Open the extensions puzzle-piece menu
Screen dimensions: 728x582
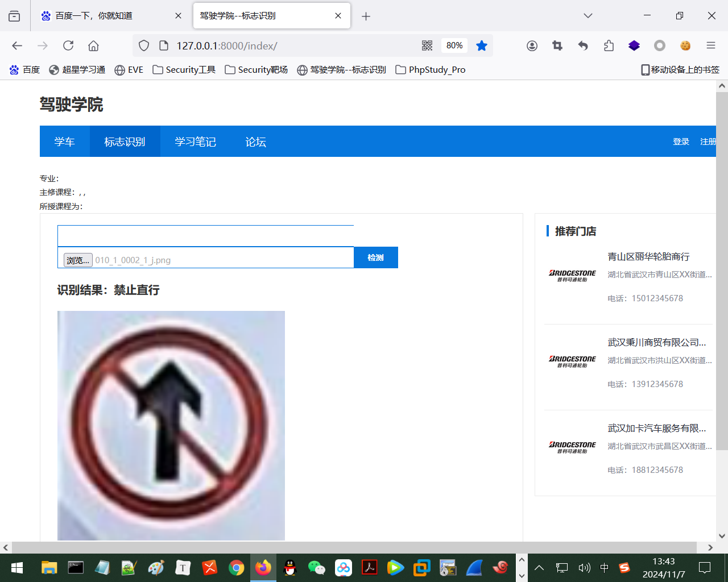click(609, 45)
